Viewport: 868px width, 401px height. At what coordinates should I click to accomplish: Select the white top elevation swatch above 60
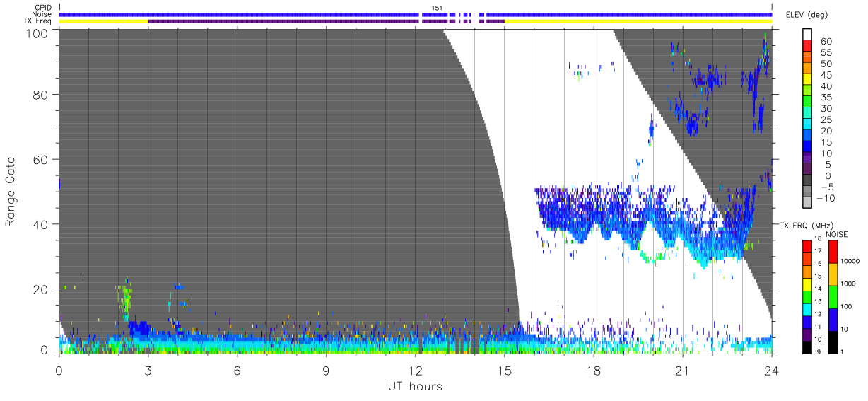pos(808,35)
